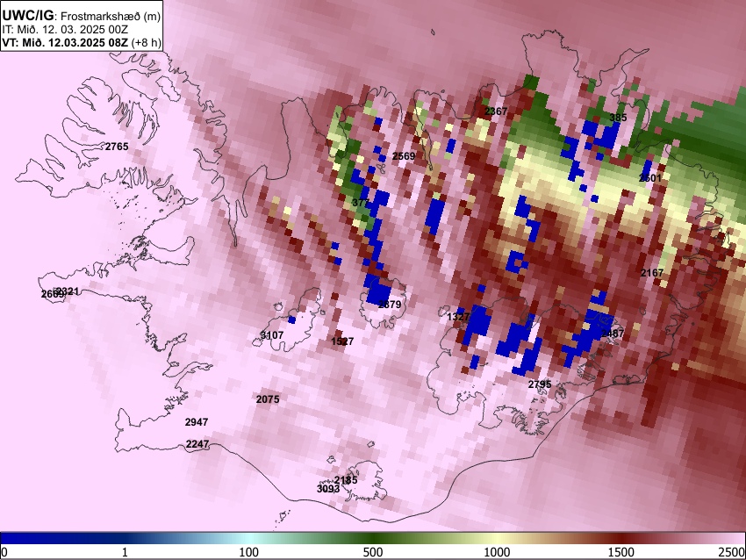Click the 2765 value in the Westfjords

[117, 147]
